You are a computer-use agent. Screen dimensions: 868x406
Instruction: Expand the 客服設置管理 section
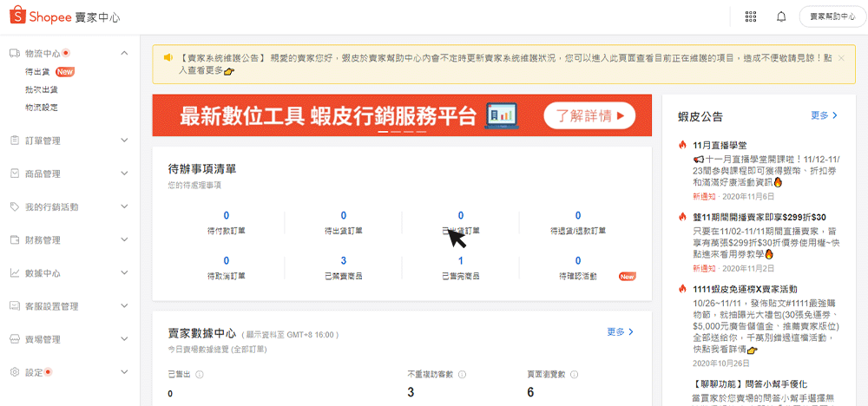click(124, 306)
